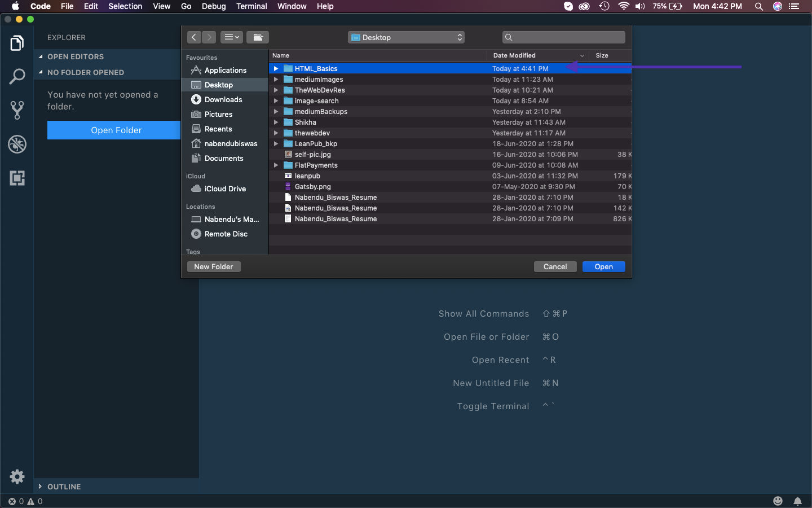This screenshot has width=812, height=508.
Task: Select the self-pic.jpg file
Action: pyautogui.click(x=450, y=154)
